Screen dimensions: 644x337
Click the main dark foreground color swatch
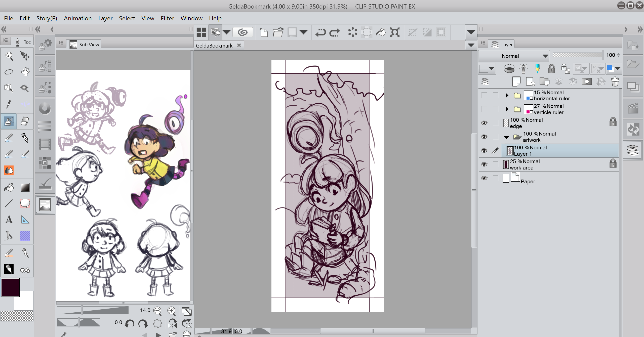pos(10,287)
